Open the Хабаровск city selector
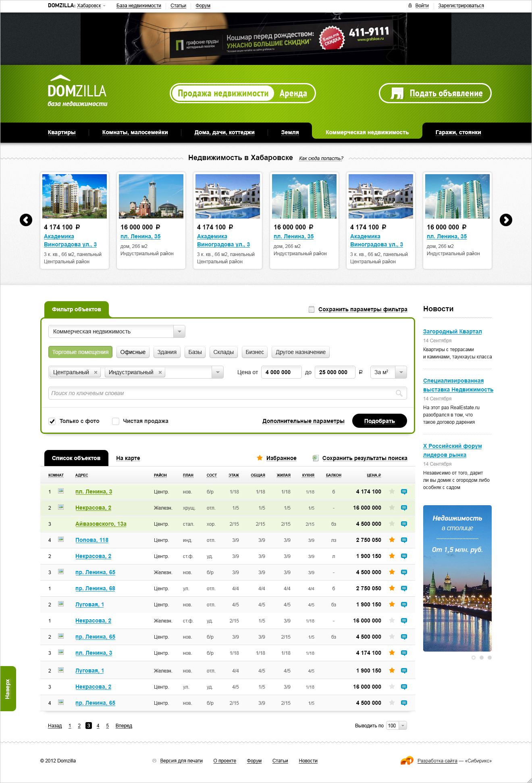532x783 pixels. click(x=91, y=6)
